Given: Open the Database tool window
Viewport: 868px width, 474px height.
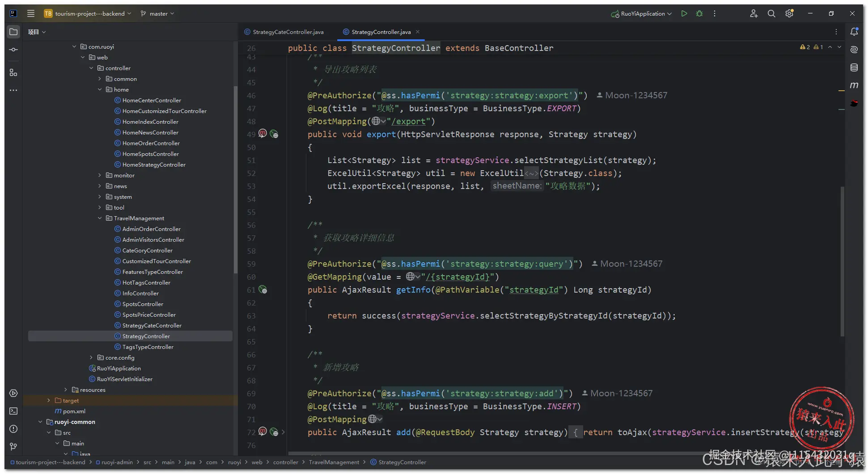Looking at the screenshot, I should (x=854, y=67).
